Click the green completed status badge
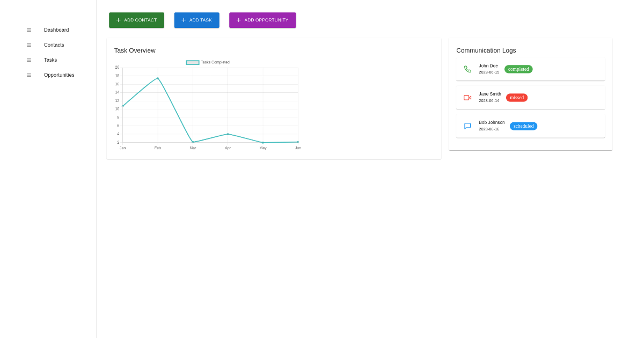This screenshot has height=338, width=644. pos(518,69)
